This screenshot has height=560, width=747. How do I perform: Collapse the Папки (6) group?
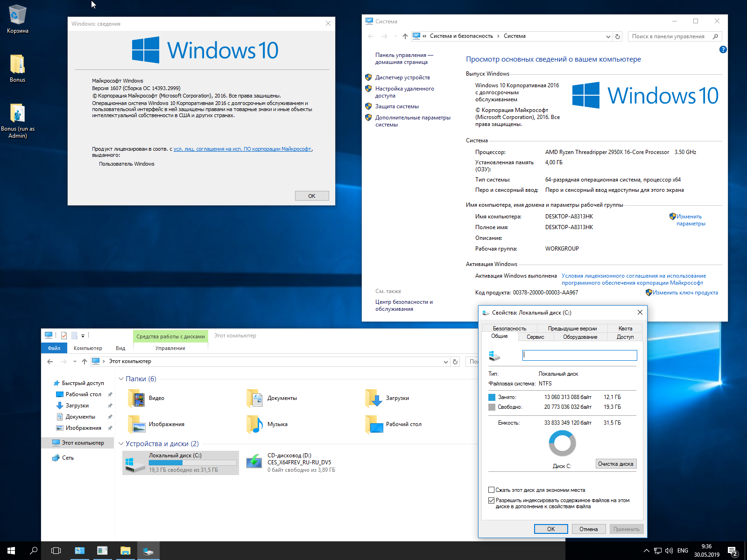click(121, 379)
